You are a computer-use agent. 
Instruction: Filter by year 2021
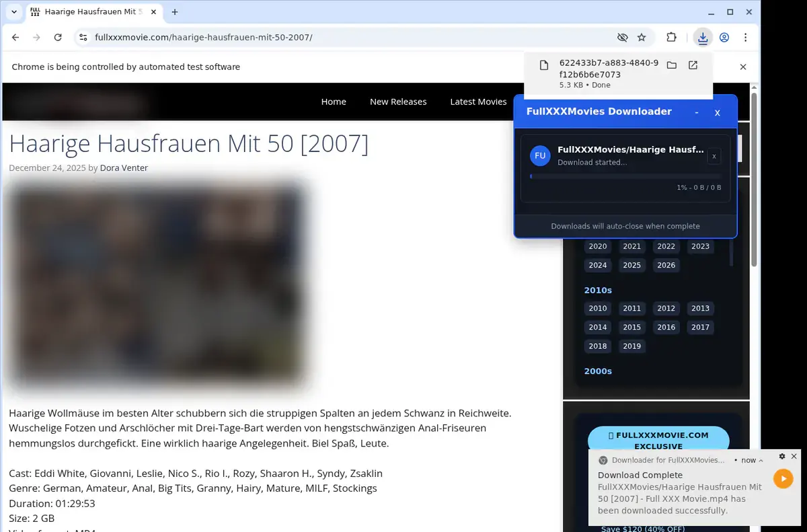click(x=632, y=246)
